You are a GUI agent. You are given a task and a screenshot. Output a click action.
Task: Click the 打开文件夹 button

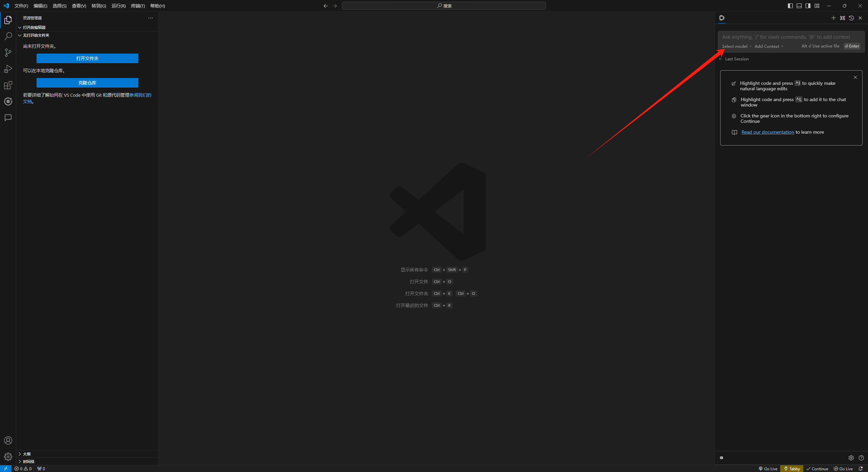(87, 58)
